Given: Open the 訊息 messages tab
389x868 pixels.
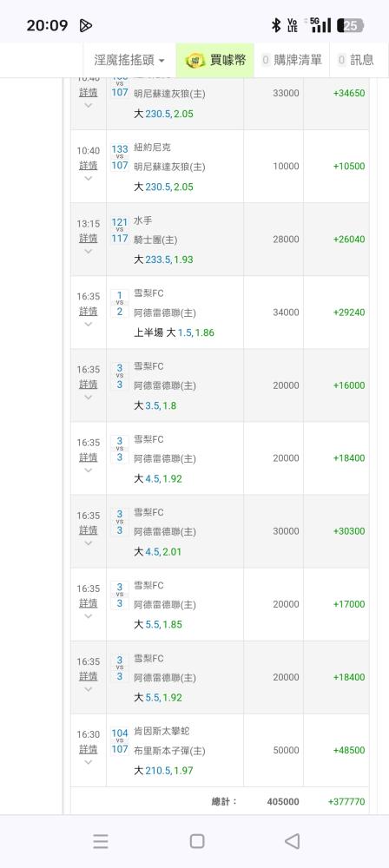Looking at the screenshot, I should tap(355, 61).
